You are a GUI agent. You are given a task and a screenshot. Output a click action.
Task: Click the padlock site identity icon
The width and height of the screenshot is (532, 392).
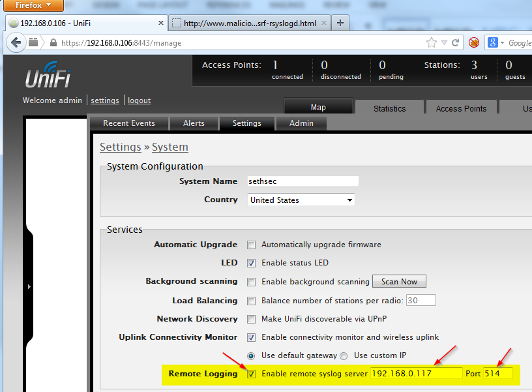pyautogui.click(x=53, y=42)
